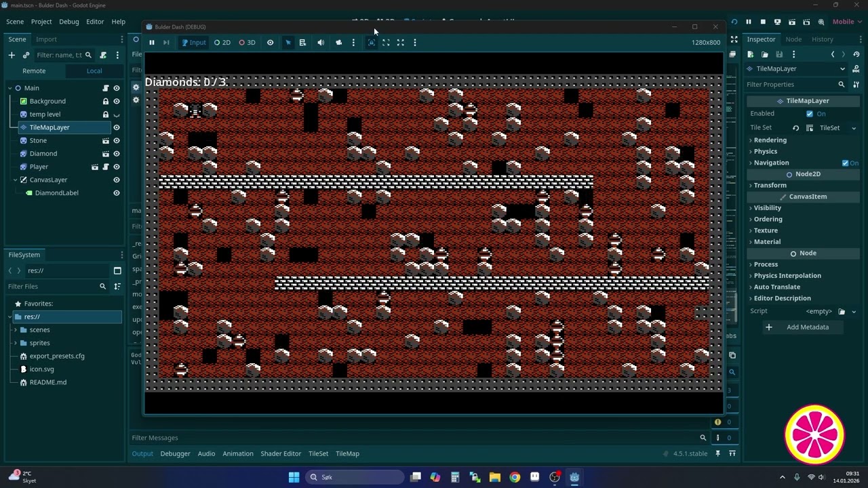This screenshot has height=488, width=868.
Task: Select the arrow select tool in the game toolbar
Action: pyautogui.click(x=288, y=42)
